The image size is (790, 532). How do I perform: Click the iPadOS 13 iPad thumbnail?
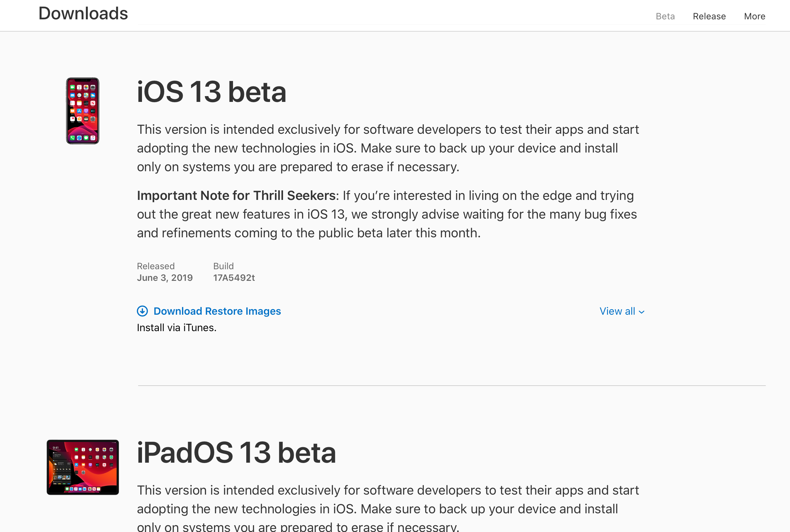[x=83, y=467]
